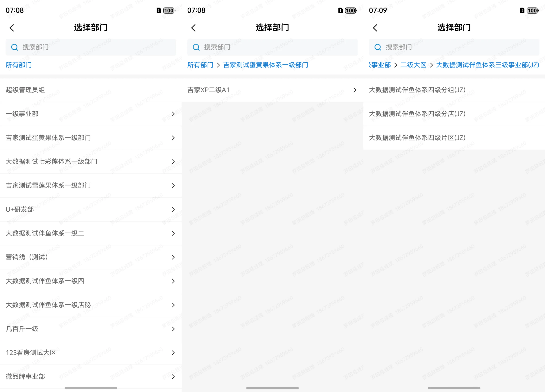Tap search magnifier icon in left screen
This screenshot has height=392, width=545.
[15, 47]
